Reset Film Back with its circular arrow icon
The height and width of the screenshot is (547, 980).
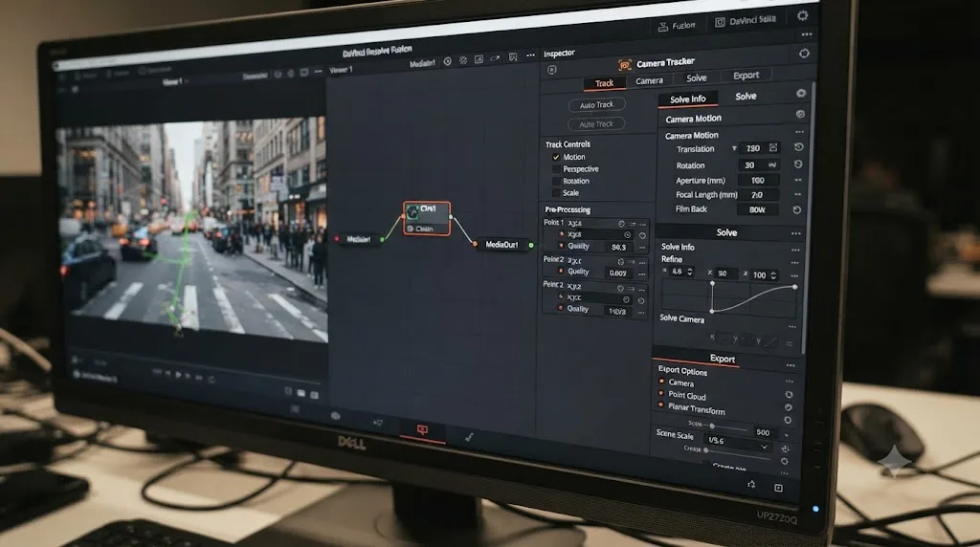point(796,210)
